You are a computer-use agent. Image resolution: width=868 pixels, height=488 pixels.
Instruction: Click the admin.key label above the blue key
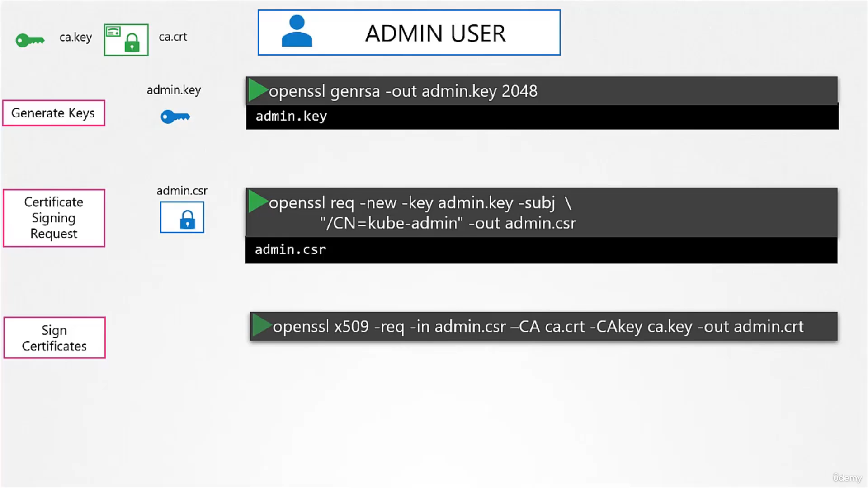(174, 90)
